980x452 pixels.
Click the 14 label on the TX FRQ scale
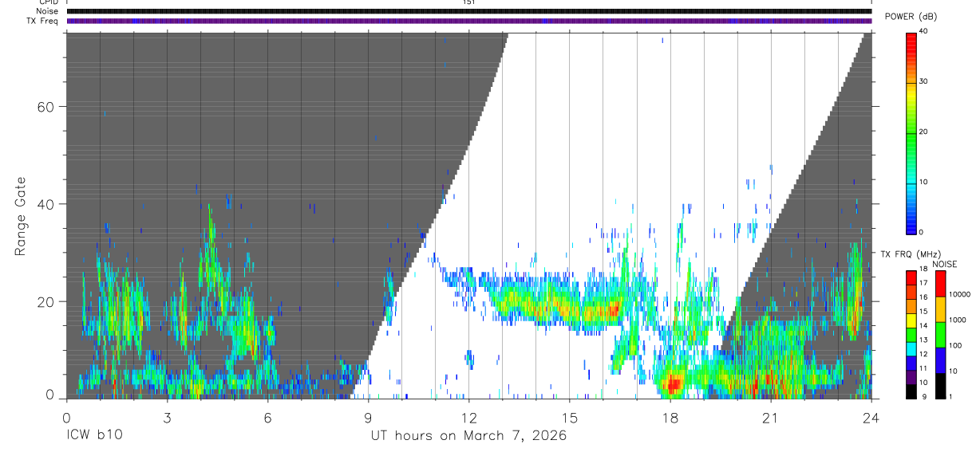[x=923, y=326]
